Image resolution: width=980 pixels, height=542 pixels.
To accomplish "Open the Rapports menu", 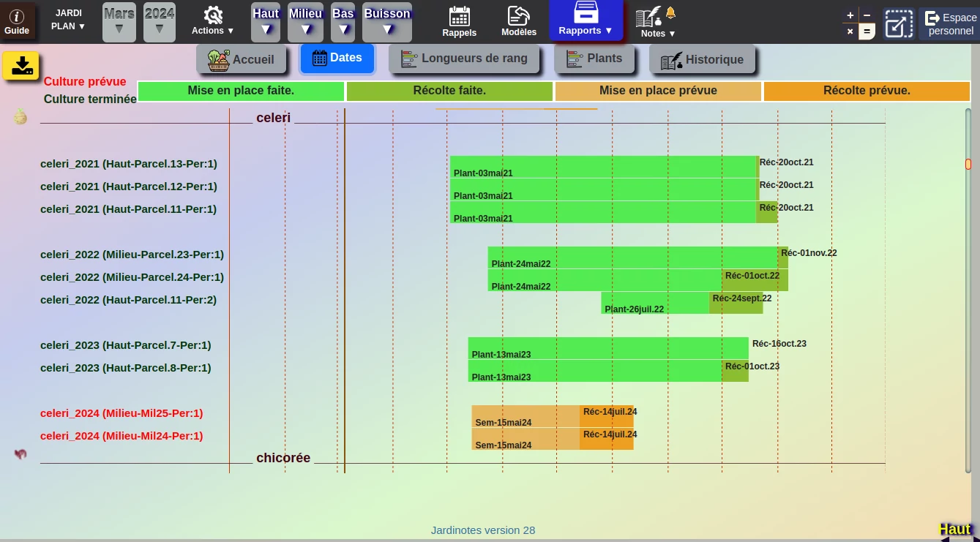I will pos(585,20).
